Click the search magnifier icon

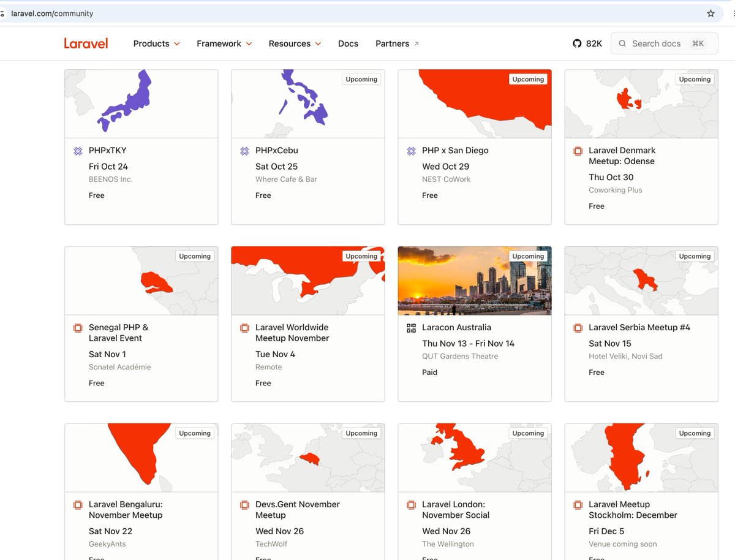click(622, 44)
